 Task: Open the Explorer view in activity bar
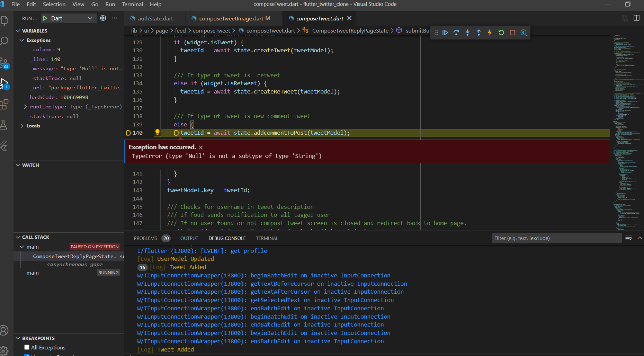[4, 21]
